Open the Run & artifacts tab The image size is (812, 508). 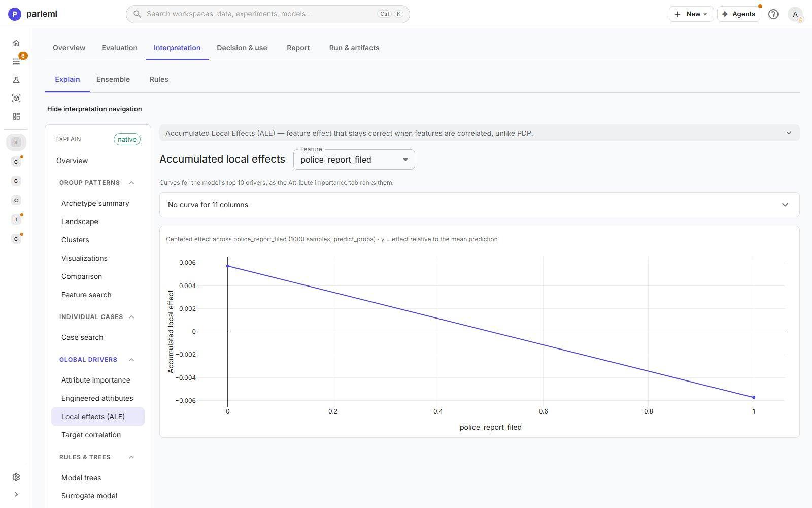click(x=354, y=48)
